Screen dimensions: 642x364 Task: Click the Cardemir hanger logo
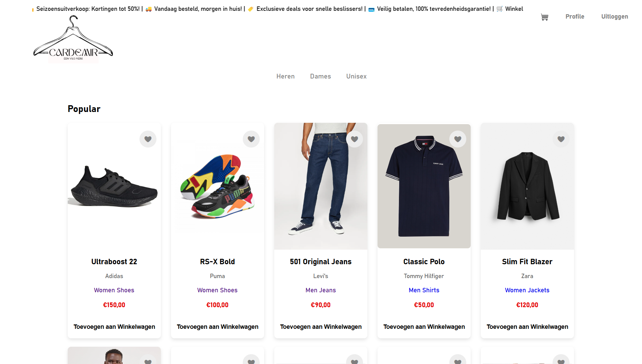click(x=73, y=40)
